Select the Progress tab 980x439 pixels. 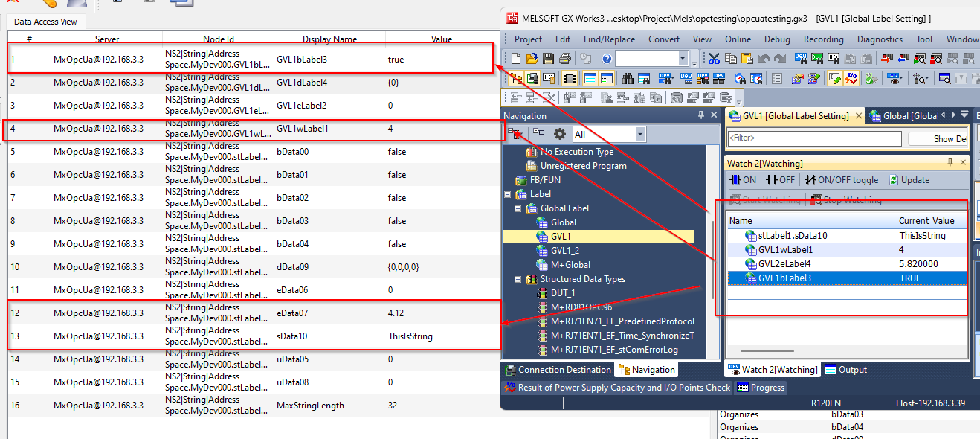click(x=760, y=387)
